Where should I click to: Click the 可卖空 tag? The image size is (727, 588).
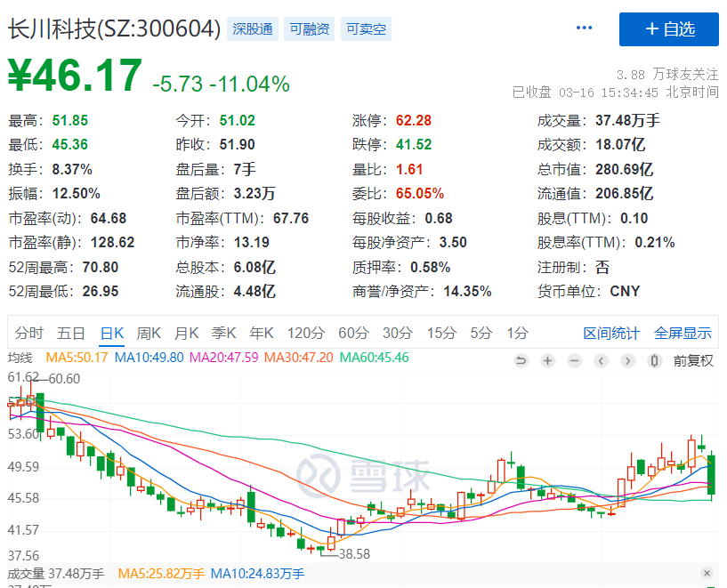pos(366,29)
